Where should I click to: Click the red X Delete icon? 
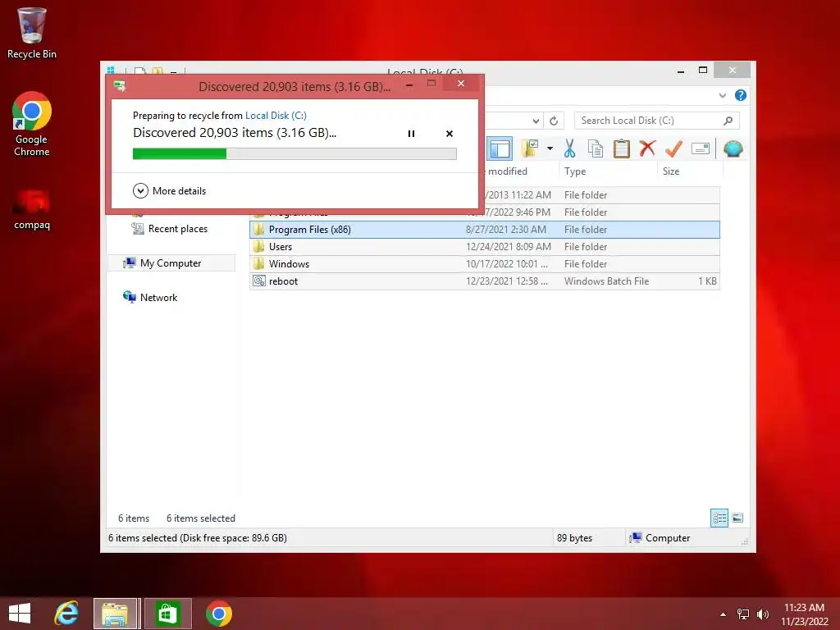click(647, 148)
